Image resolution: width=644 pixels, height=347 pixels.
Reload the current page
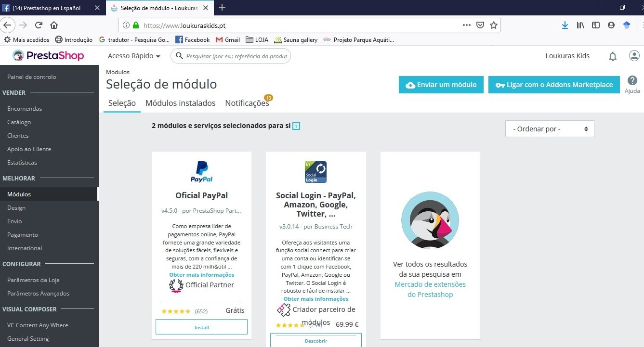[x=39, y=25]
